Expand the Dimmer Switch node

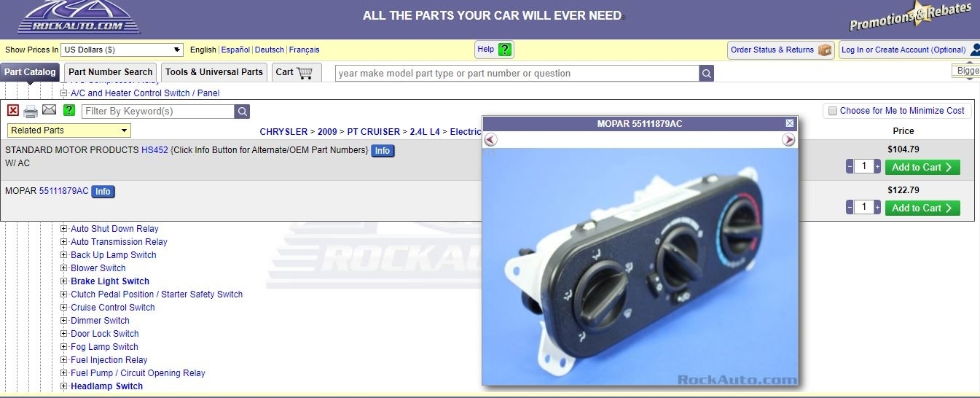click(x=64, y=321)
